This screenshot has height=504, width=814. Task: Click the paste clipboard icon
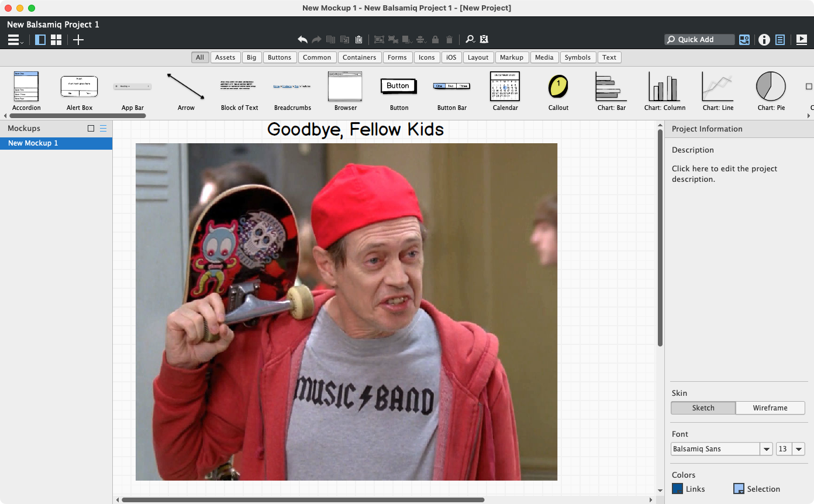[x=359, y=40]
